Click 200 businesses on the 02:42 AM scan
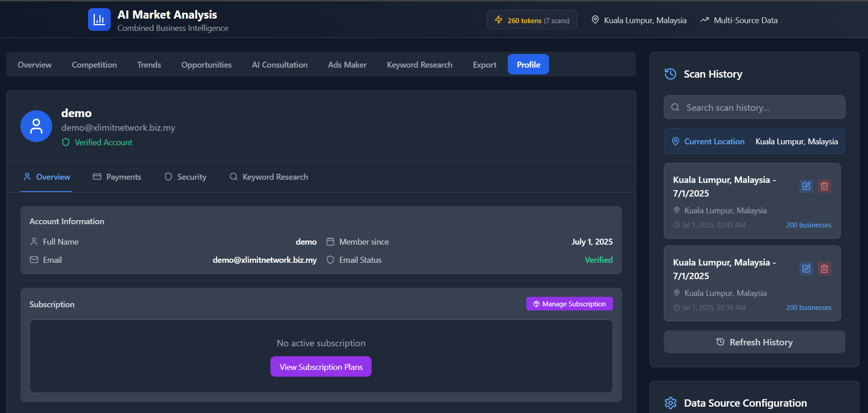This screenshot has height=413, width=868. 809,225
